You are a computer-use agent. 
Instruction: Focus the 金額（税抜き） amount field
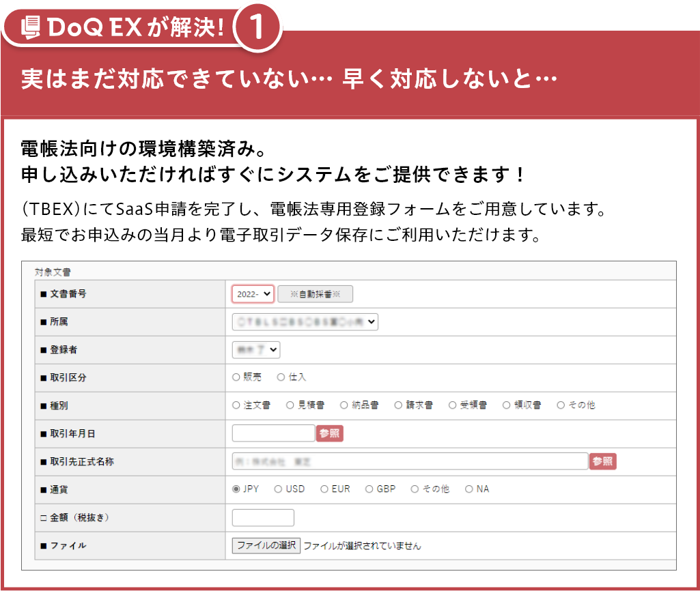pyautogui.click(x=263, y=517)
